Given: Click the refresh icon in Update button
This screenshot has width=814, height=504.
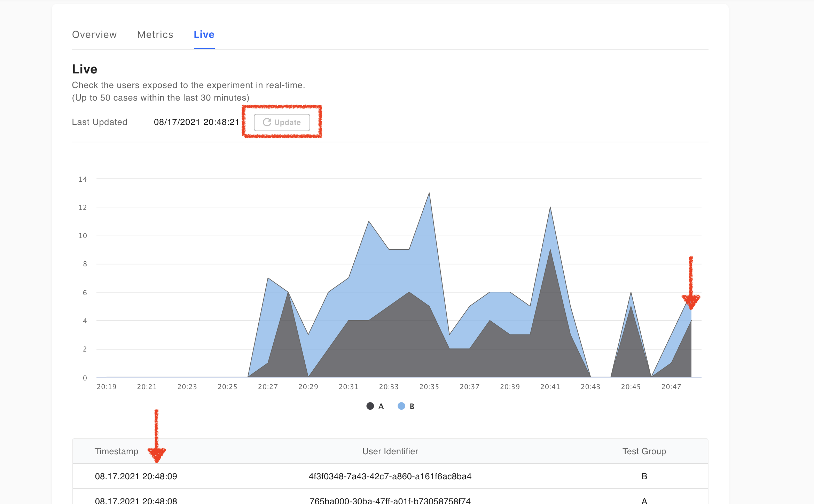Looking at the screenshot, I should point(267,122).
